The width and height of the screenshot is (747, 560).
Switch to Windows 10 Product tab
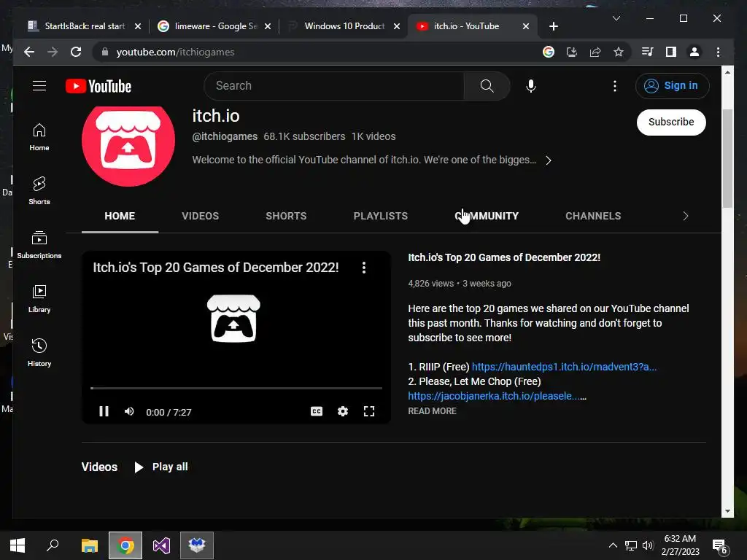[x=344, y=26]
